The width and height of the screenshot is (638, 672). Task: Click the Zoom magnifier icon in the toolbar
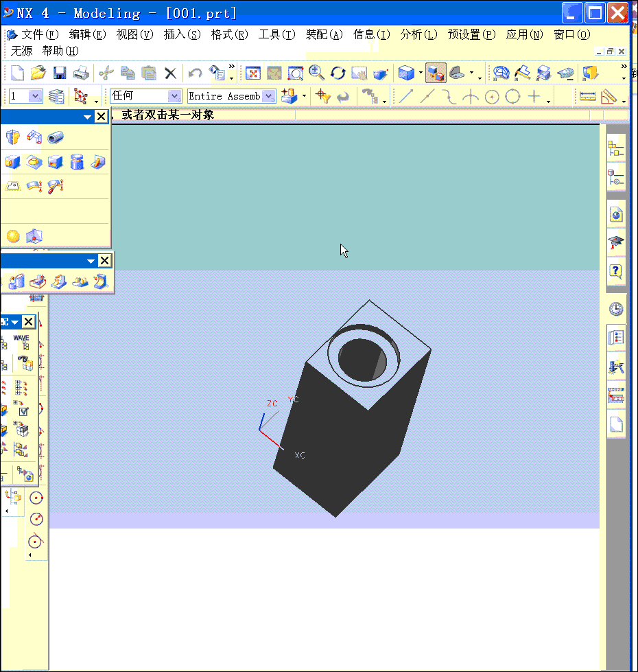coord(317,72)
